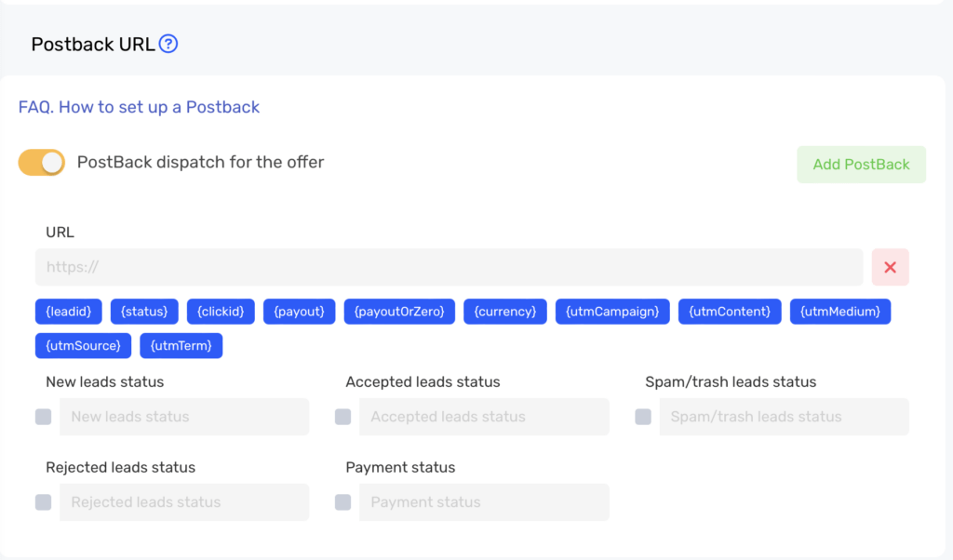Insert the {status} macro tag
This screenshot has width=953, height=560.
click(144, 312)
